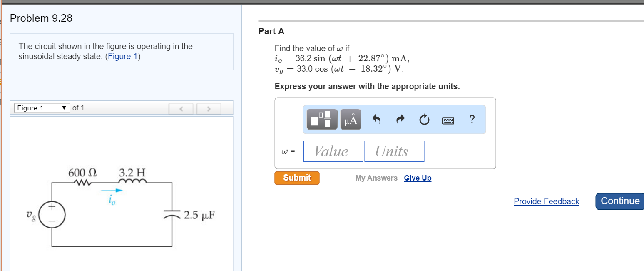The width and height of the screenshot is (644, 271).
Task: Open the My Answers tab
Action: [376, 178]
